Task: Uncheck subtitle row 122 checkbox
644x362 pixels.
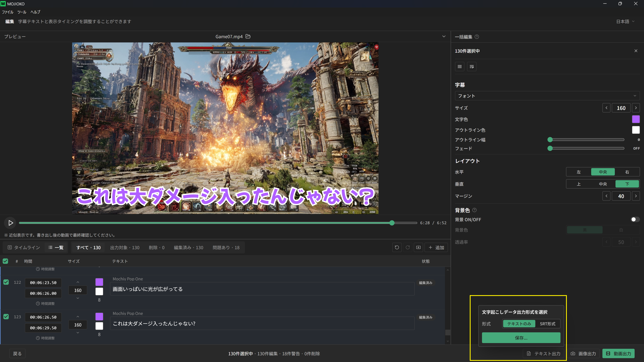Action: pos(6,282)
